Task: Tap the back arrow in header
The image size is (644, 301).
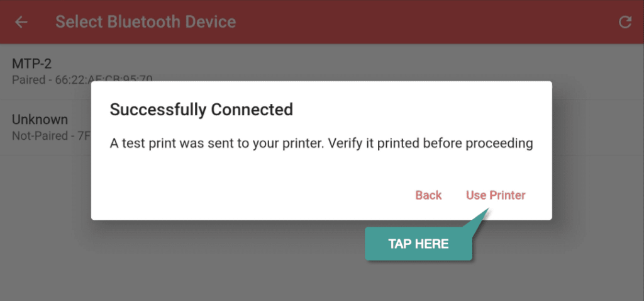Action: click(x=21, y=22)
